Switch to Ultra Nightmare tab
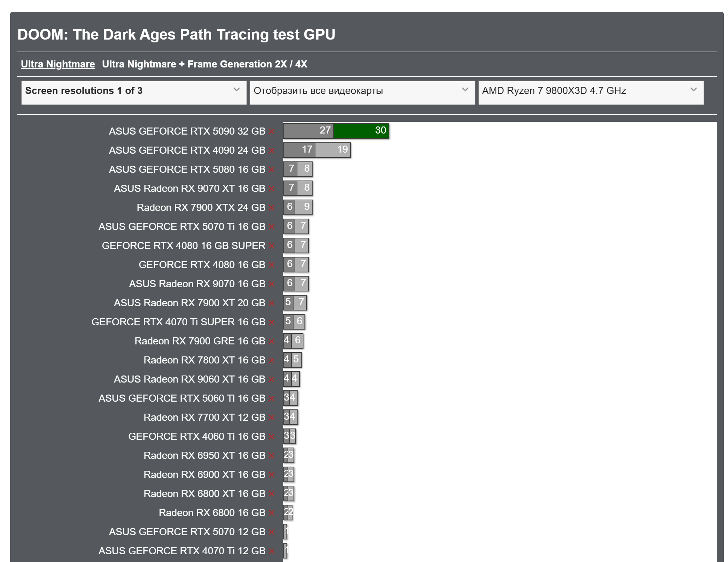Screen dimensions: 728x562 [58, 64]
